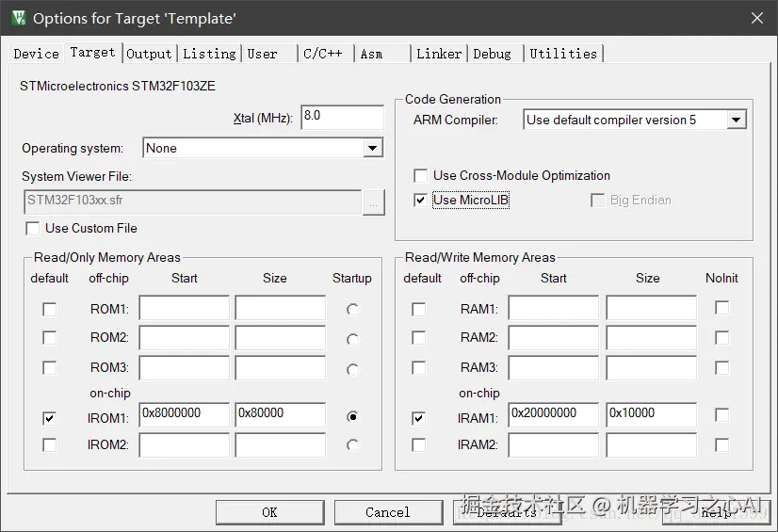Check the RAM1 default checkbox
Image resolution: width=778 pixels, height=532 pixels.
point(419,310)
